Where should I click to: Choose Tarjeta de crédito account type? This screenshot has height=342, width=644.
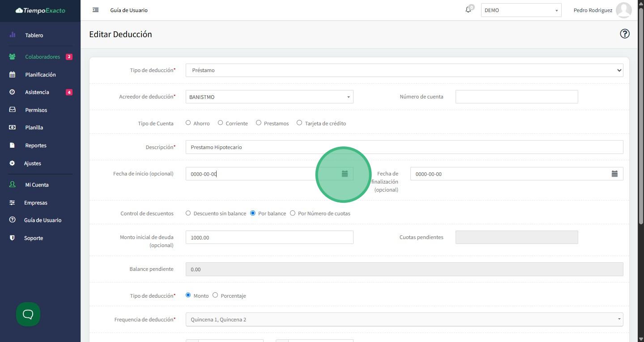[x=299, y=123]
